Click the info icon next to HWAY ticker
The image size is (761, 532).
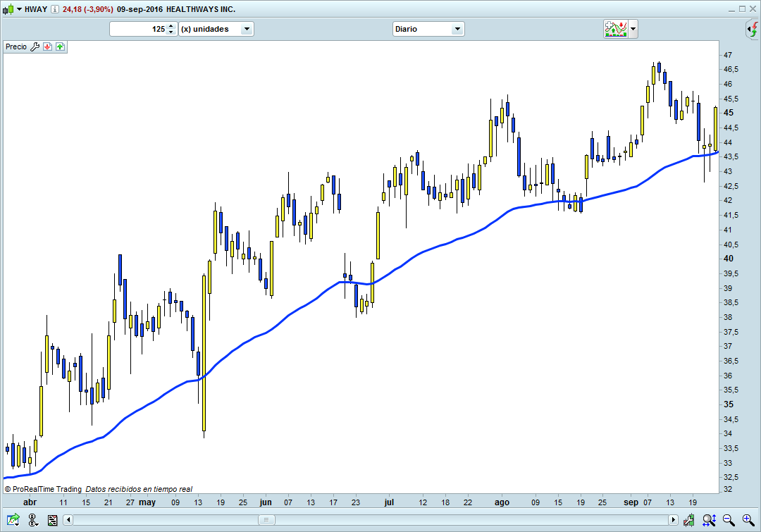(x=55, y=9)
